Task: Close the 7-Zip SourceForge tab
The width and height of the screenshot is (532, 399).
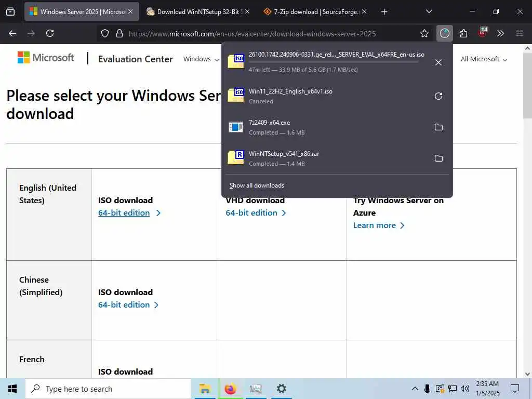Action: [x=364, y=11]
